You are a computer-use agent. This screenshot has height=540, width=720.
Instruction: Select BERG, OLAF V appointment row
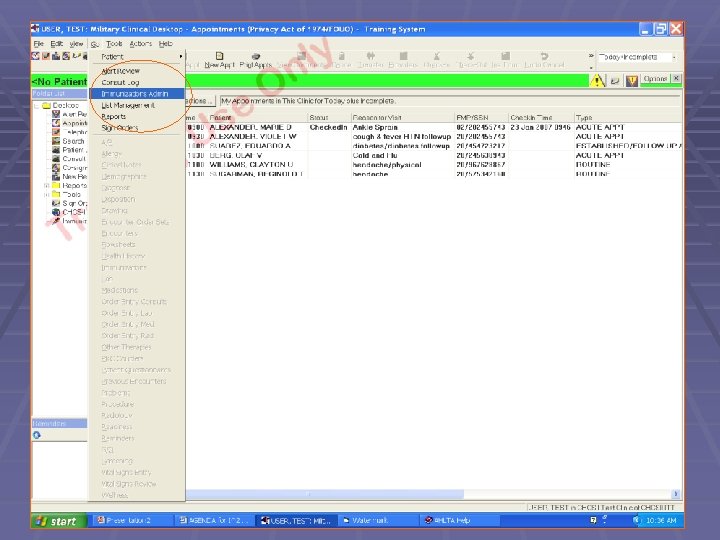pyautogui.click(x=433, y=155)
